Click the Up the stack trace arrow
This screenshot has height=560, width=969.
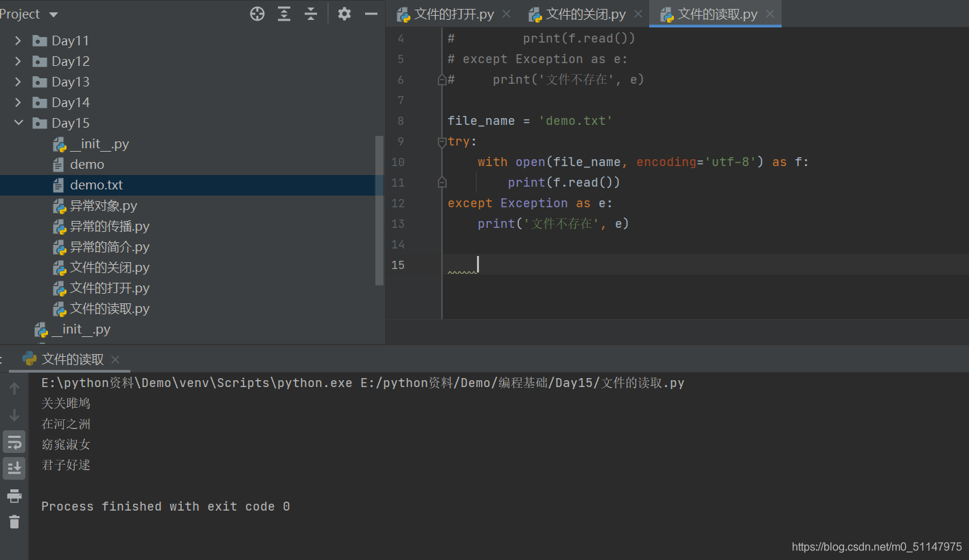coord(14,388)
